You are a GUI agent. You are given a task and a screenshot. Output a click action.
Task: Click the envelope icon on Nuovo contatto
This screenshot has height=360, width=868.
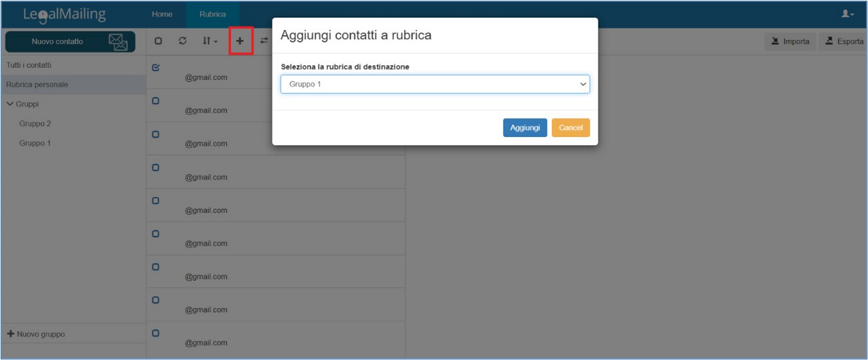(x=118, y=42)
